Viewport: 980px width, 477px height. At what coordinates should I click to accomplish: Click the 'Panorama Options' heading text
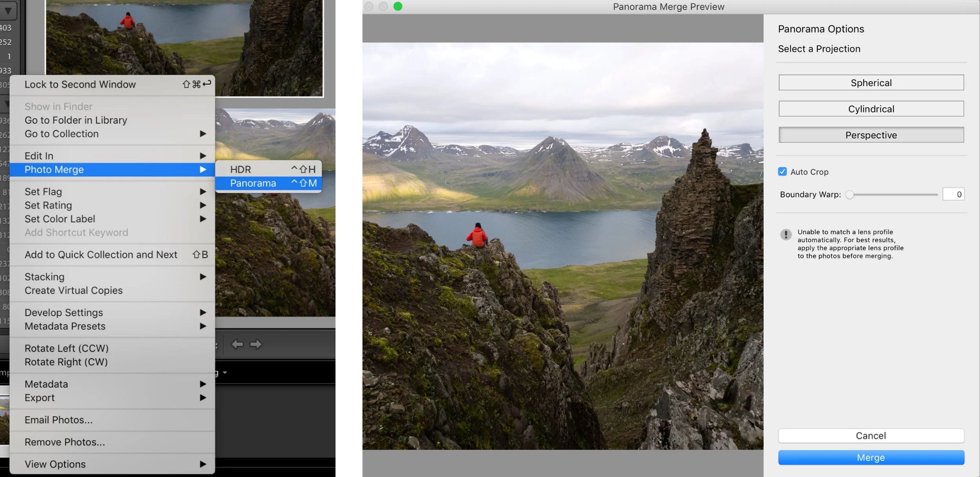tap(821, 29)
